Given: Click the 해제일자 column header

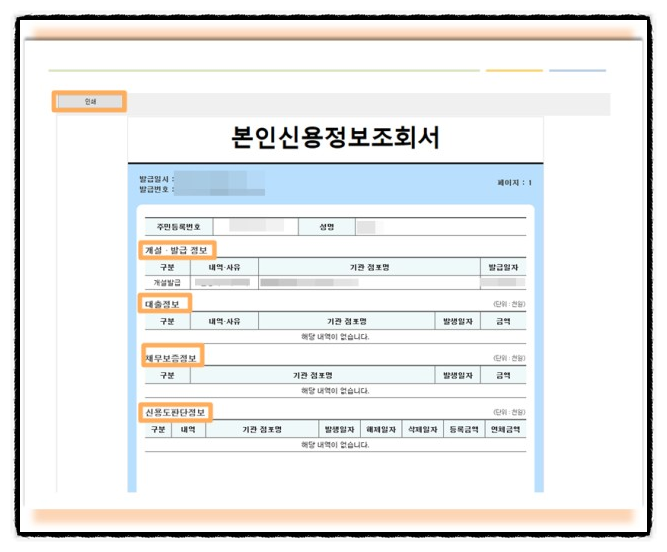Looking at the screenshot, I should (381, 429).
